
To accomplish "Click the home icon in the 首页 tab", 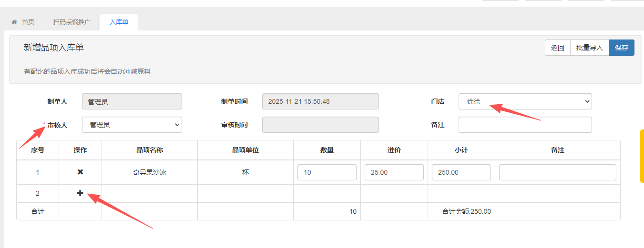I will pyautogui.click(x=14, y=22).
